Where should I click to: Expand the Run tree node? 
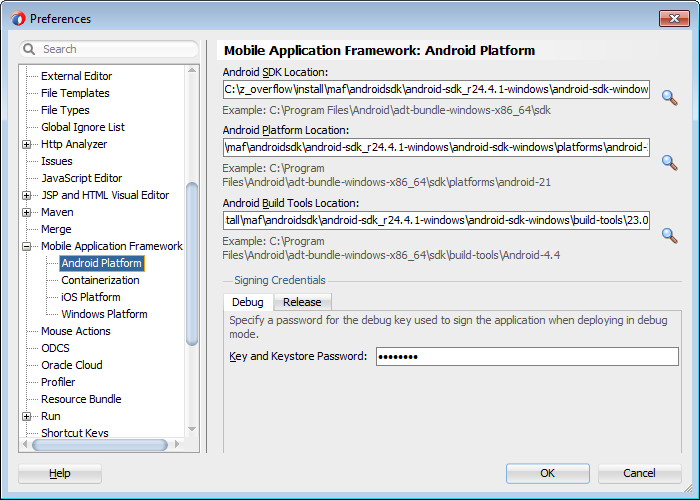(x=27, y=416)
